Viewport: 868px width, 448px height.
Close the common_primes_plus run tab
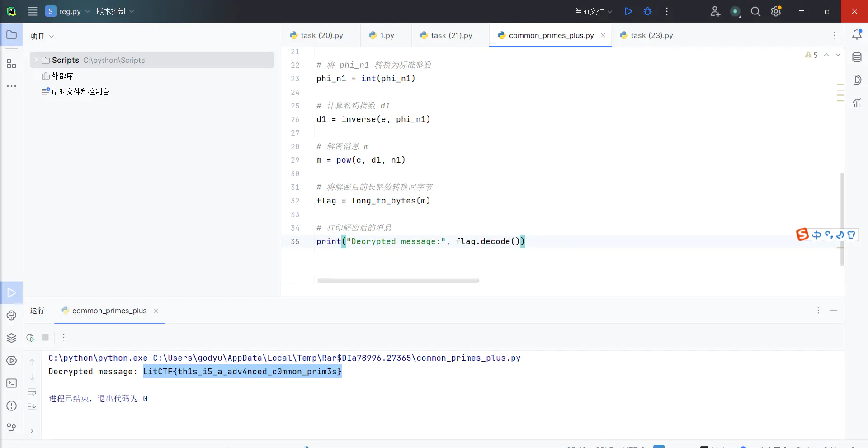(x=156, y=311)
